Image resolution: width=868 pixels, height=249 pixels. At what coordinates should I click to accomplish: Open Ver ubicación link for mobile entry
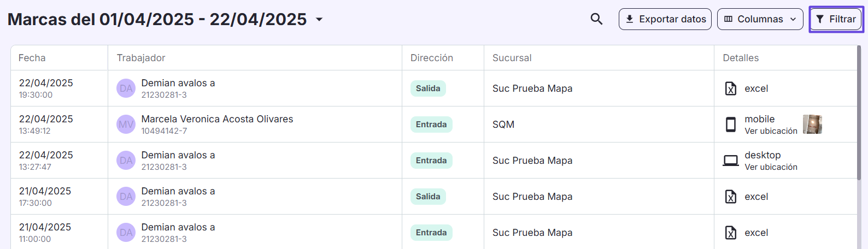(771, 131)
